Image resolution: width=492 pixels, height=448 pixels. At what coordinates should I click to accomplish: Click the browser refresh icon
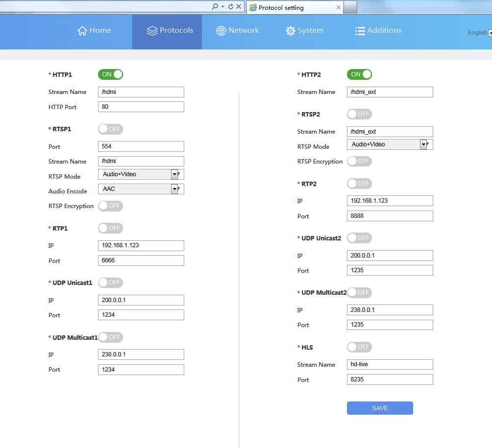tap(231, 6)
